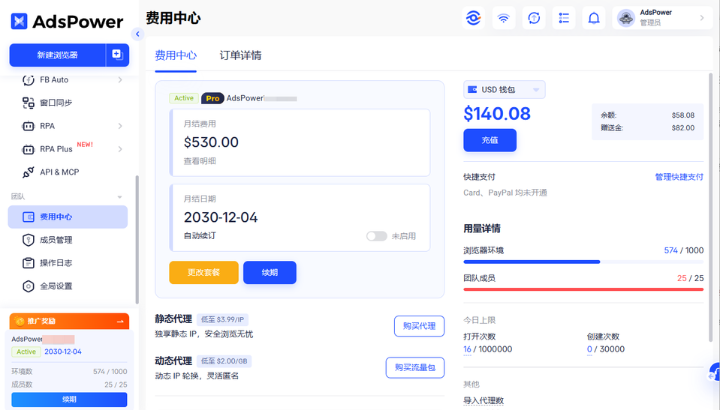
Task: Click the $530.00 monthly fee
Action: click(211, 142)
